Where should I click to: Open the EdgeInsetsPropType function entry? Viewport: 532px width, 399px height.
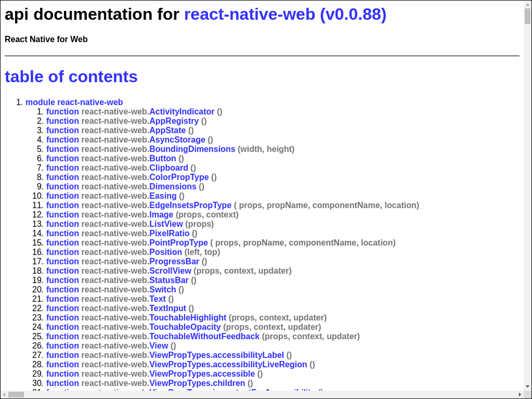(190, 205)
